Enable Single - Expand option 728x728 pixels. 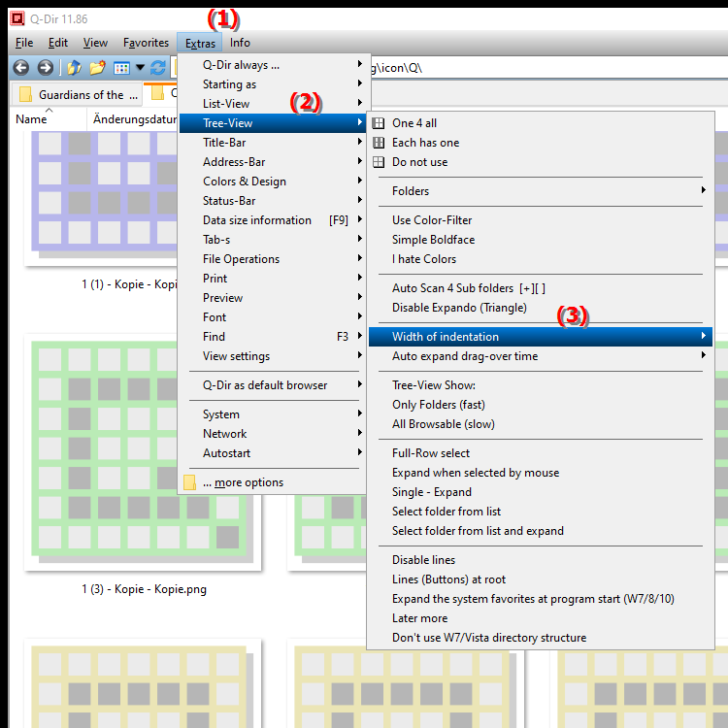(x=541, y=492)
